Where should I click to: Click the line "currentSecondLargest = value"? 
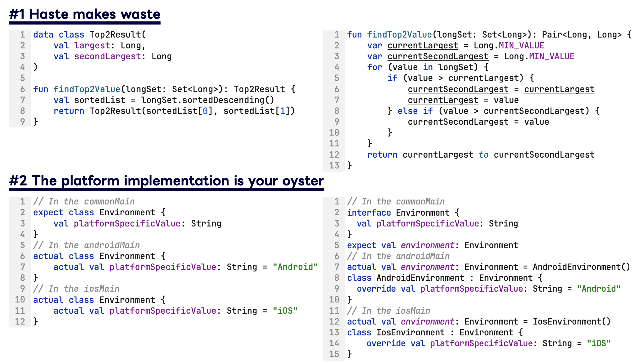pos(478,122)
